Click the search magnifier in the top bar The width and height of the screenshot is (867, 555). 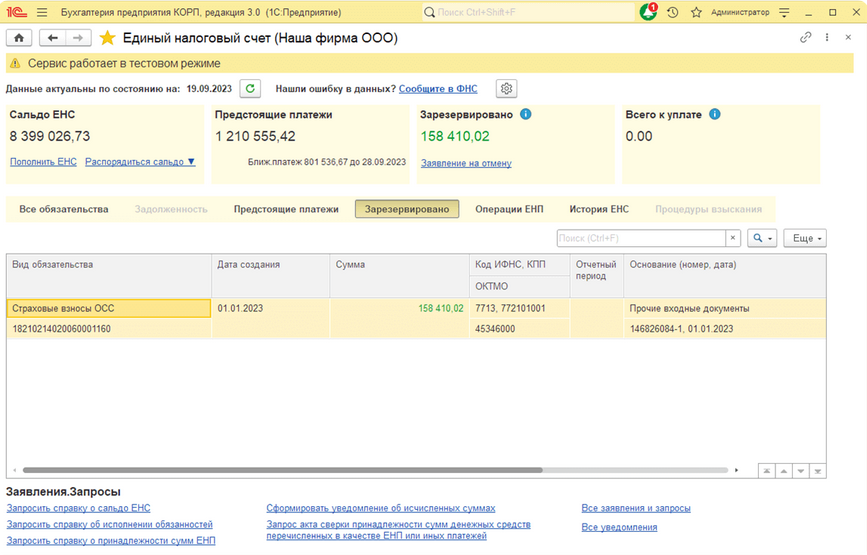[429, 12]
